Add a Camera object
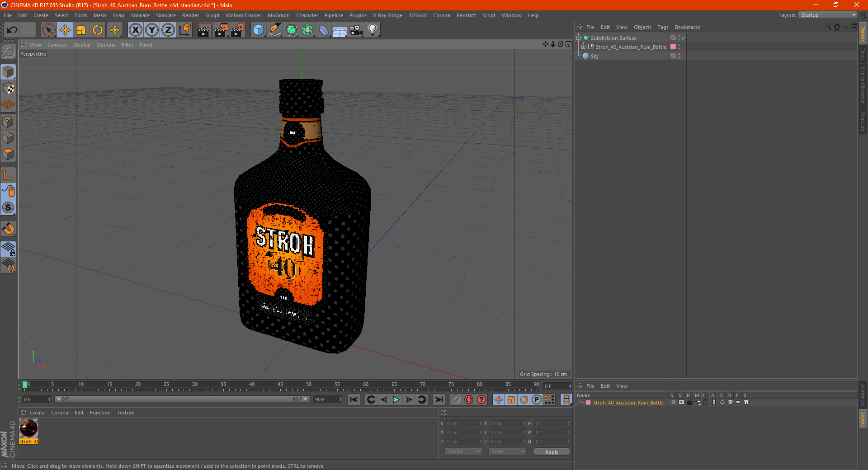This screenshot has width=868, height=470. click(356, 30)
